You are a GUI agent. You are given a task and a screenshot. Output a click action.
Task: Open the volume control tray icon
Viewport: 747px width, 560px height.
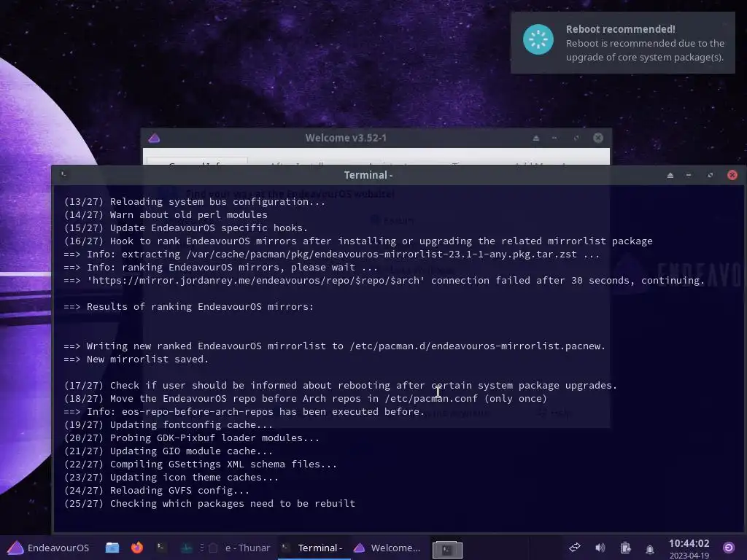(600, 548)
